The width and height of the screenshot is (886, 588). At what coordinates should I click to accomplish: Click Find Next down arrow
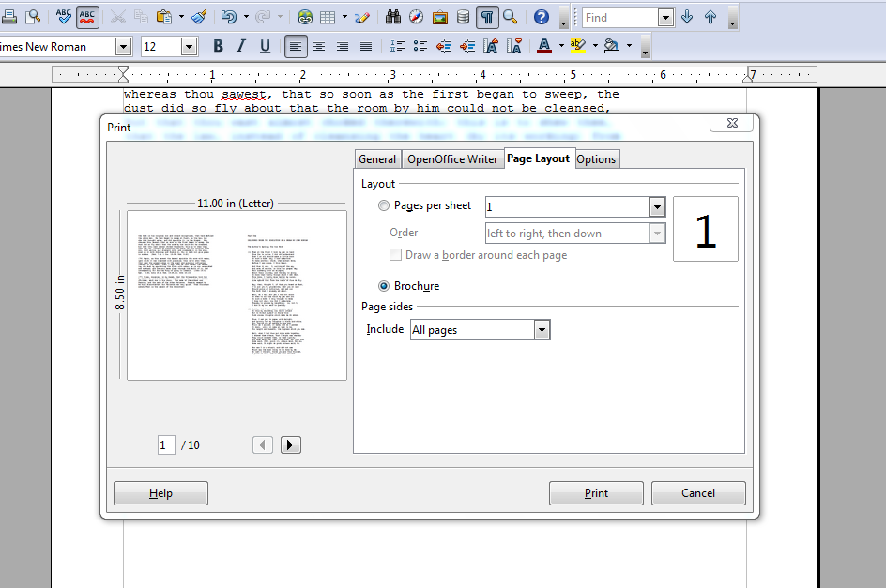(687, 17)
